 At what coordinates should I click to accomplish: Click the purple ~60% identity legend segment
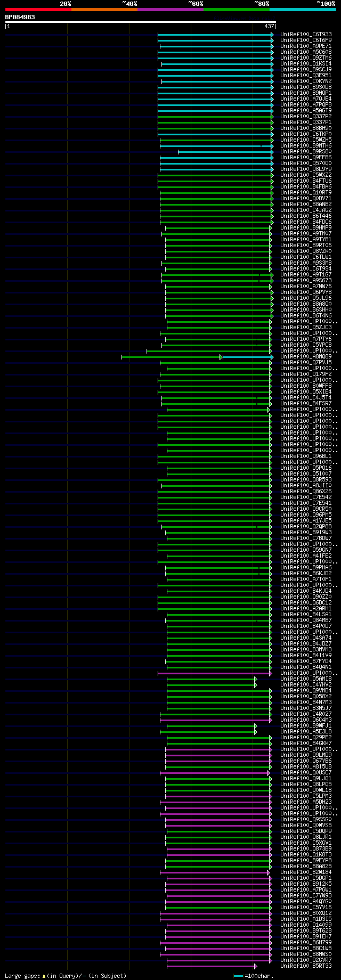pyautogui.click(x=170, y=10)
